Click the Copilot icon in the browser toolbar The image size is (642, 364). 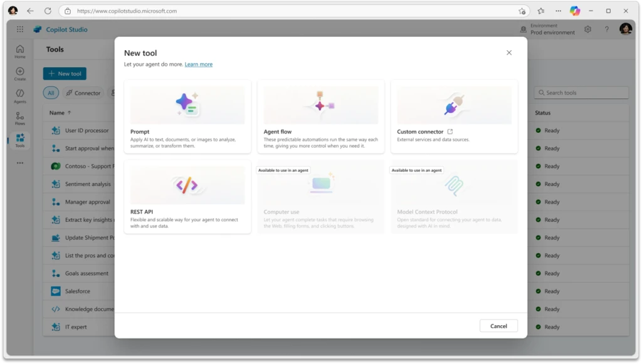point(574,11)
